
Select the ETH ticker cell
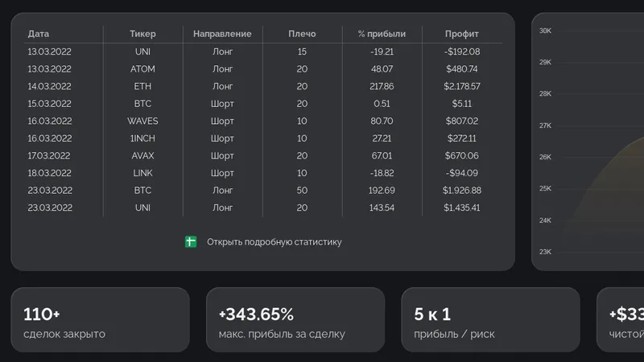coord(142,86)
